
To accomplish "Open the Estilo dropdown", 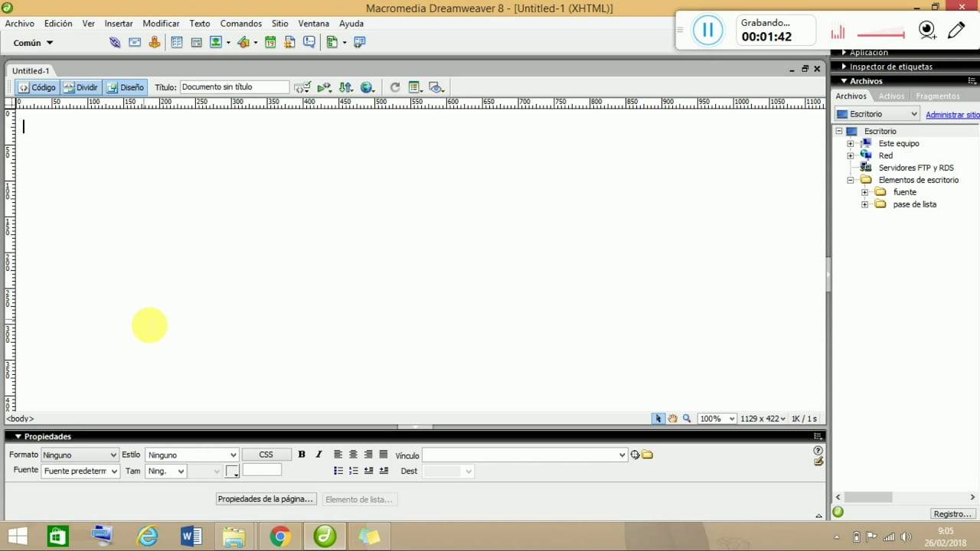I will pyautogui.click(x=191, y=455).
